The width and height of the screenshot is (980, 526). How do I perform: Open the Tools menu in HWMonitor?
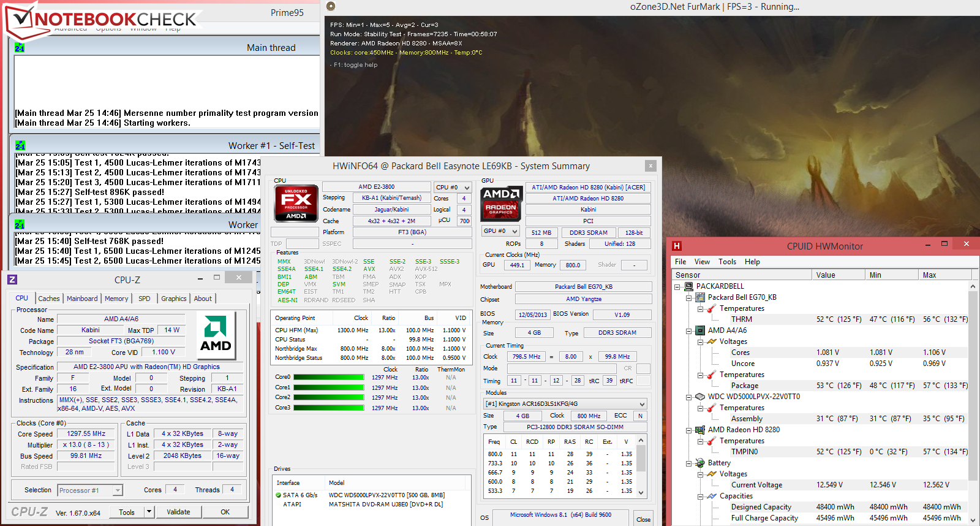tap(728, 262)
